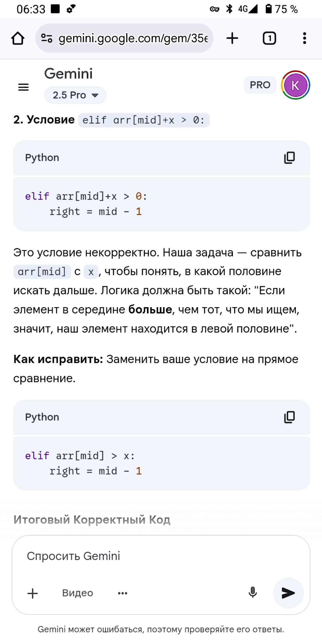
Task: Open the Gemini hamburger menu
Action: click(x=23, y=87)
